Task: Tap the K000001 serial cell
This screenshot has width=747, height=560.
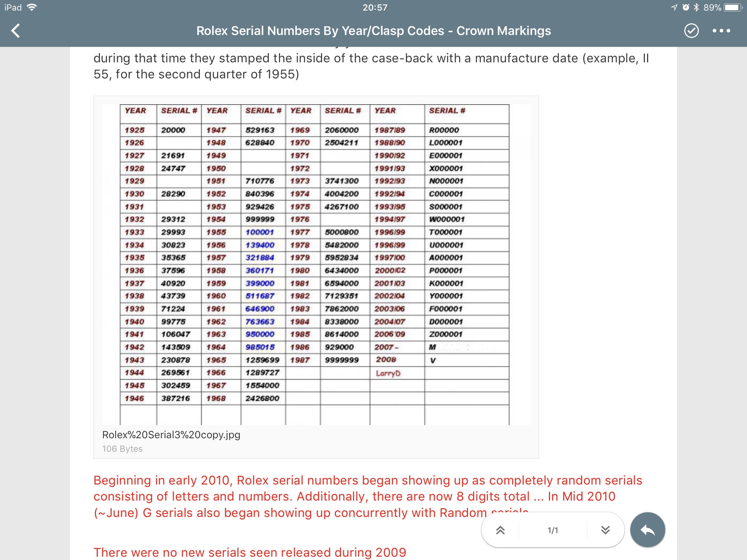Action: pyautogui.click(x=445, y=283)
